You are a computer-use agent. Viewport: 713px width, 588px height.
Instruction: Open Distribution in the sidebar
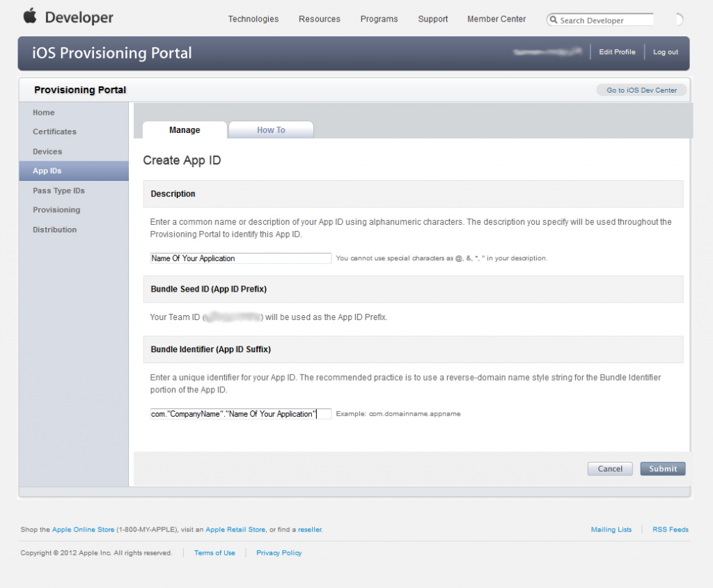click(x=54, y=230)
